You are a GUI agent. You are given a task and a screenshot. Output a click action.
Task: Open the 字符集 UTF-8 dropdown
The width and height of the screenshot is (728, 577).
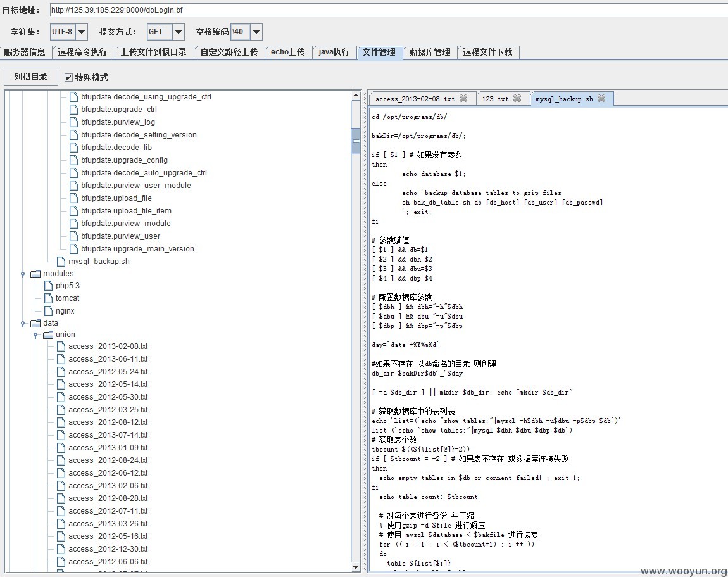[81, 32]
